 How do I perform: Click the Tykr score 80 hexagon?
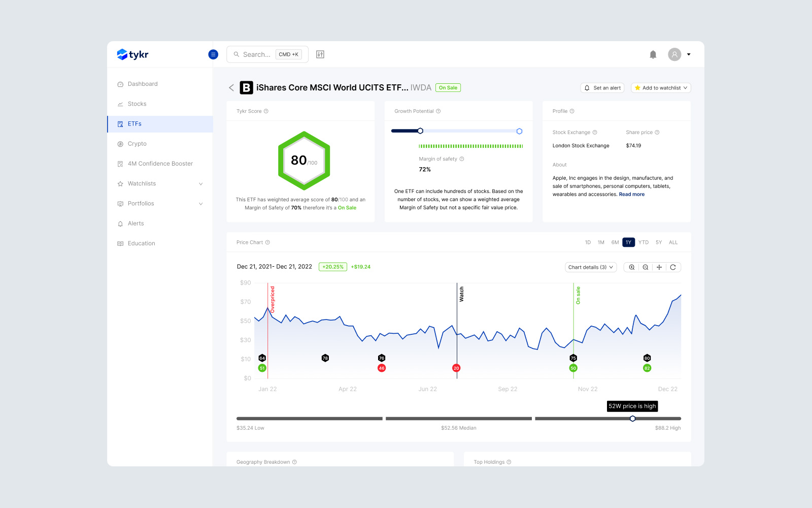[x=304, y=161]
